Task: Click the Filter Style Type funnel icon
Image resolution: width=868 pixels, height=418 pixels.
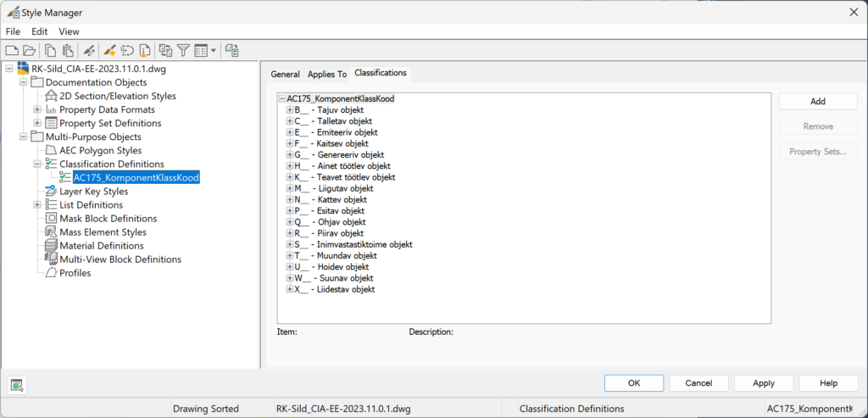Action: [x=183, y=51]
